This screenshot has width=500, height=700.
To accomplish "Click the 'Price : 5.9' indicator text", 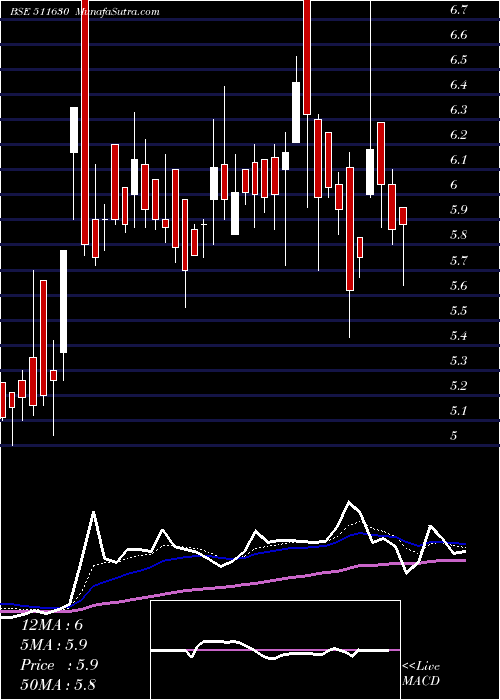I will click(x=59, y=665).
